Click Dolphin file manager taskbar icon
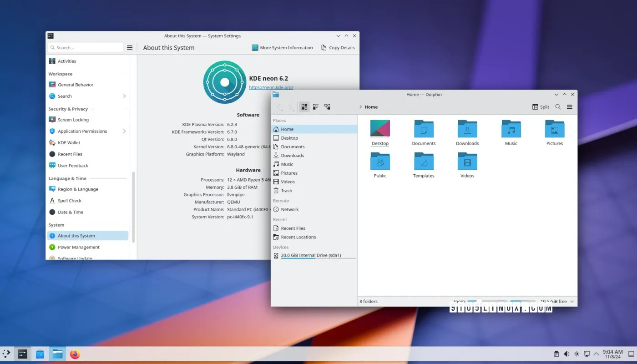The height and width of the screenshot is (364, 637). [x=57, y=354]
